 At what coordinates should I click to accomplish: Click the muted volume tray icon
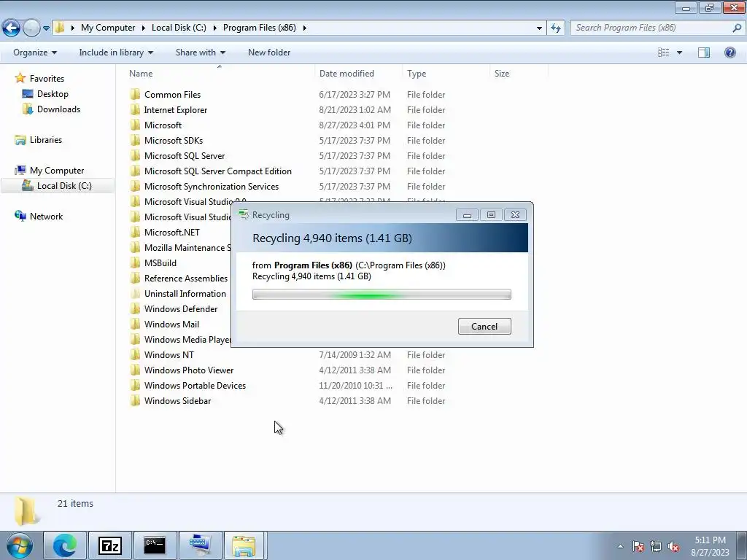pyautogui.click(x=673, y=546)
